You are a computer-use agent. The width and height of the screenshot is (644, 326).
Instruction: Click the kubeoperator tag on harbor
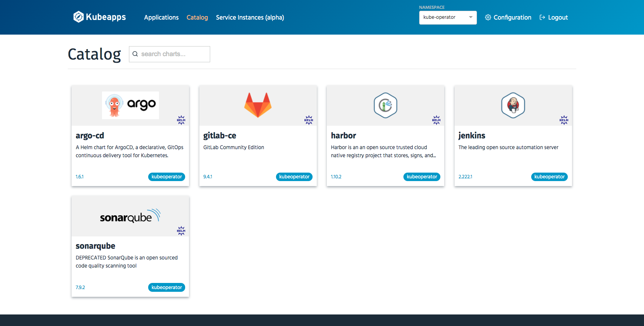tap(422, 177)
